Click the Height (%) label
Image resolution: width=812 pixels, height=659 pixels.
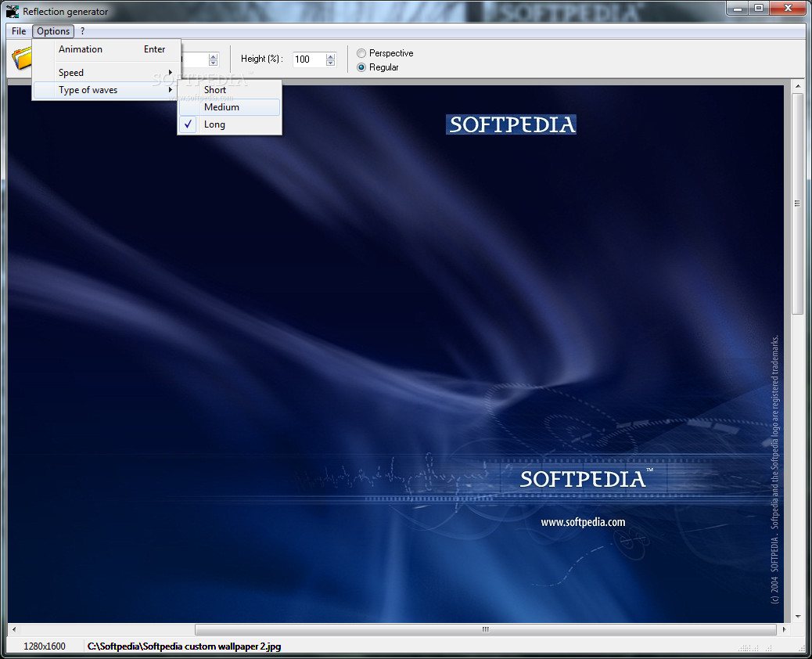tap(261, 59)
